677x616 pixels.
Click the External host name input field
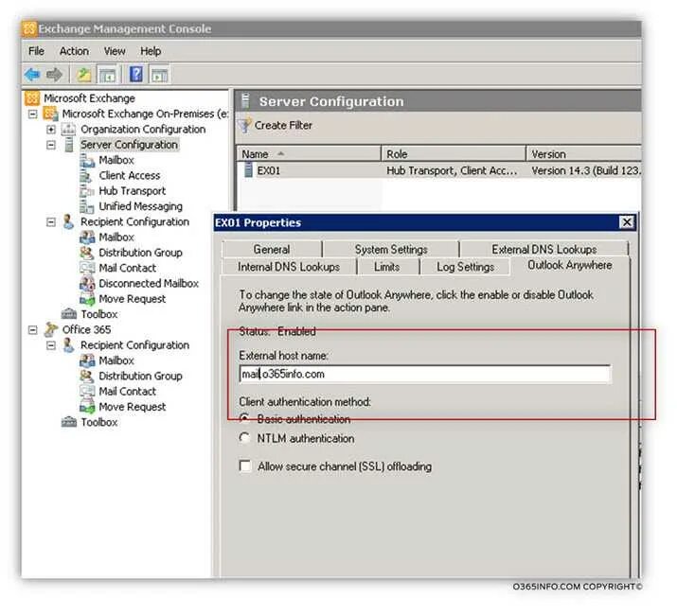coord(425,374)
